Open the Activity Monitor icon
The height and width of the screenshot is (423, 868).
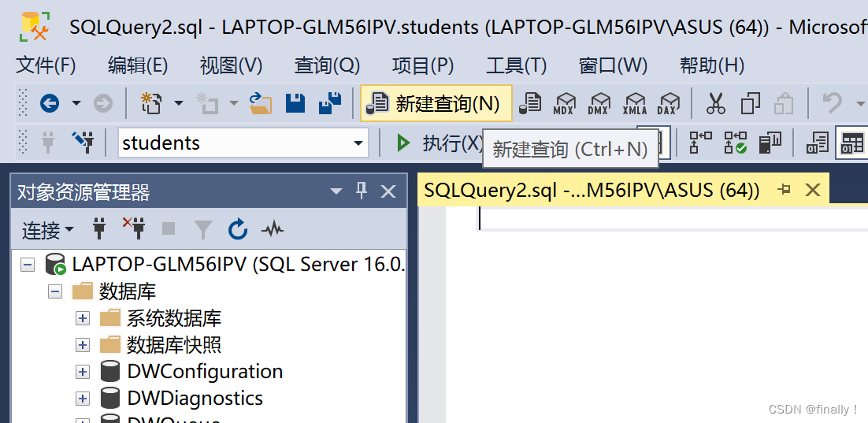point(273,228)
